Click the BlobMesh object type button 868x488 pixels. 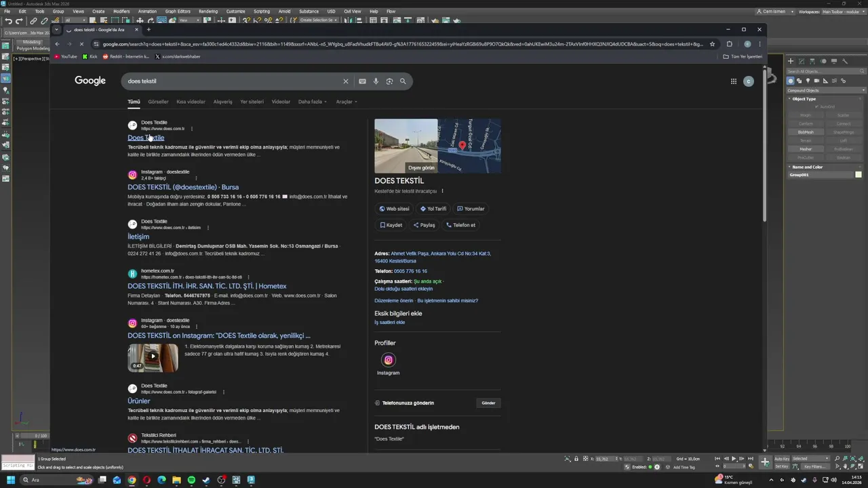point(806,132)
